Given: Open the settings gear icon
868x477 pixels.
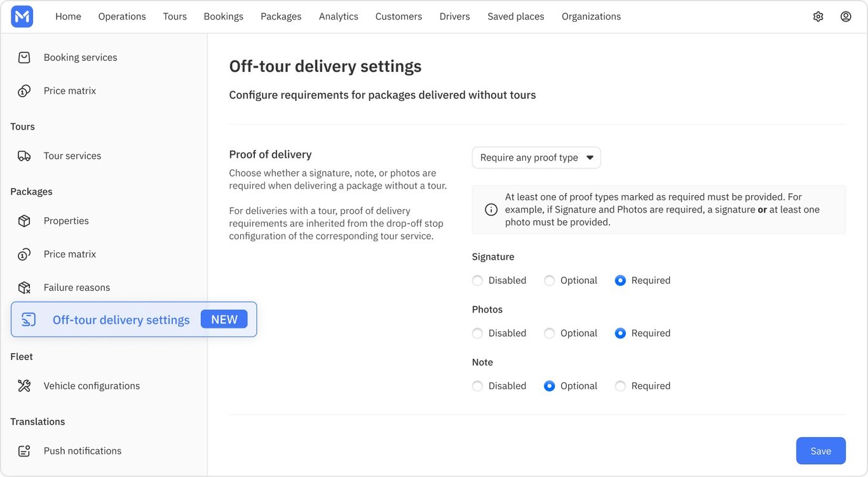Looking at the screenshot, I should [x=818, y=17].
